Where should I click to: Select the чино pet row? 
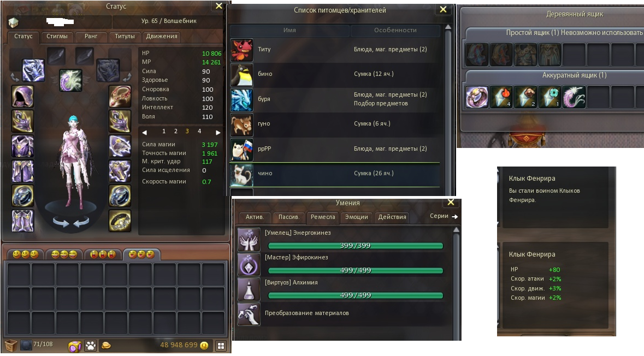(335, 174)
